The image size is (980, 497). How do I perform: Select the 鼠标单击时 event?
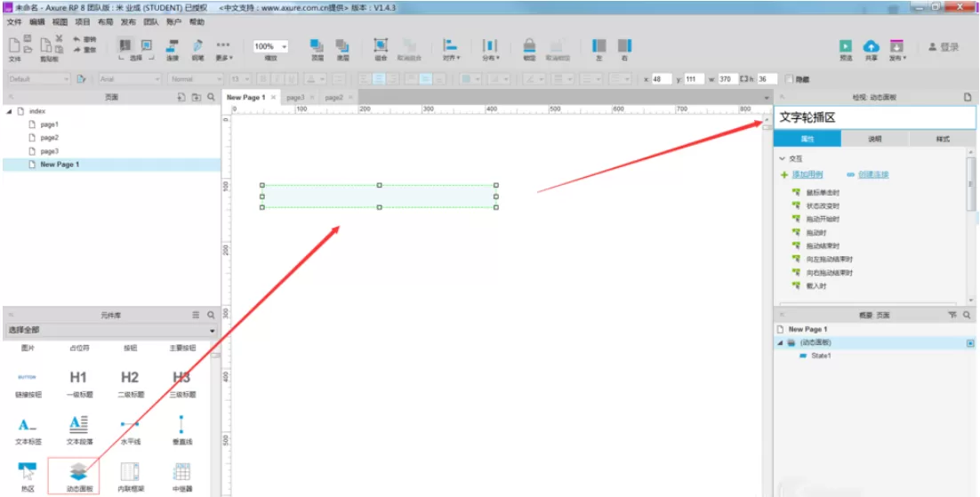coord(823,193)
